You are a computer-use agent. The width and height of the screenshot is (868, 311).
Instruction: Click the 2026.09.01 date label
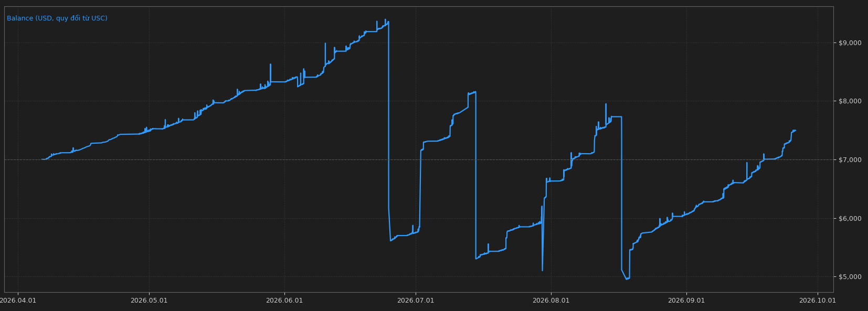(686, 301)
